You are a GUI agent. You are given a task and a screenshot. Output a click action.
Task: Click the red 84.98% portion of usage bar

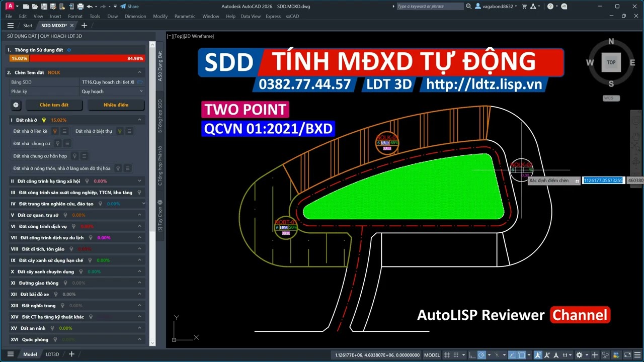click(87, 58)
